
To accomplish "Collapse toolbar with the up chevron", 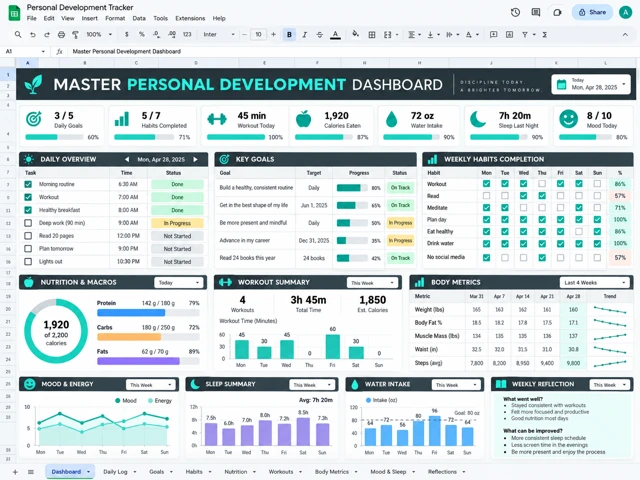I will 625,35.
